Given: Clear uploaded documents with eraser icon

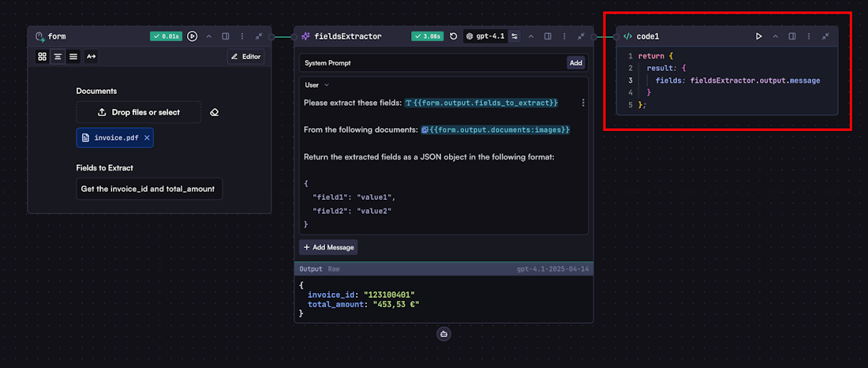Looking at the screenshot, I should (215, 112).
